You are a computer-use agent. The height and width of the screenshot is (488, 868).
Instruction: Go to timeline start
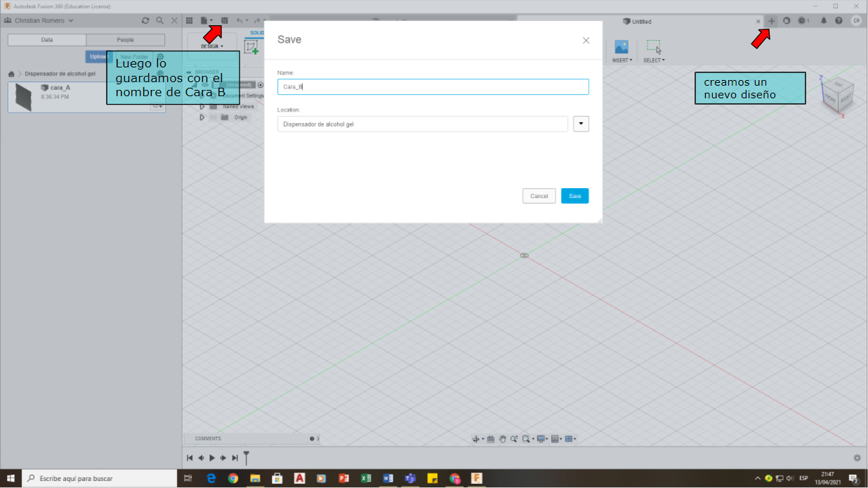tap(190, 458)
